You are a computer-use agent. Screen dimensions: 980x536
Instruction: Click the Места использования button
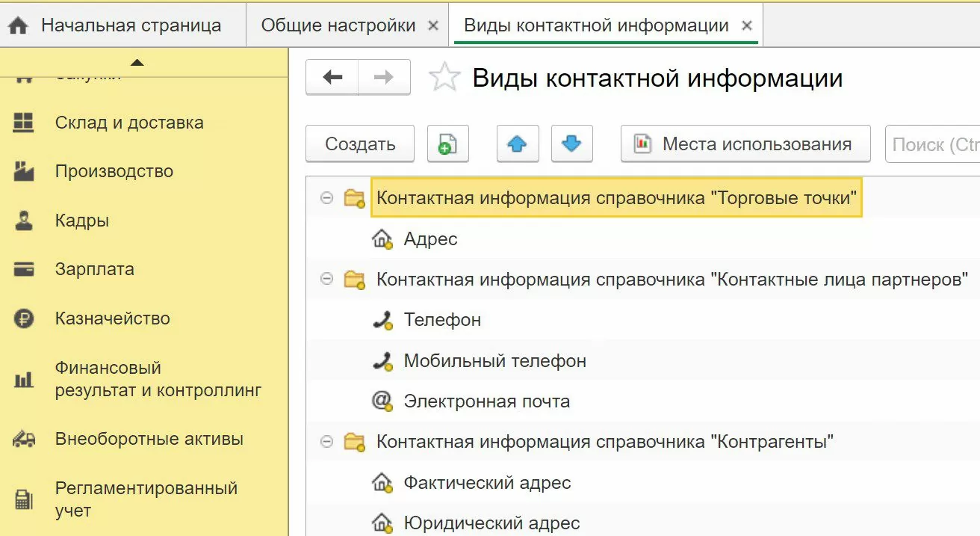click(745, 144)
